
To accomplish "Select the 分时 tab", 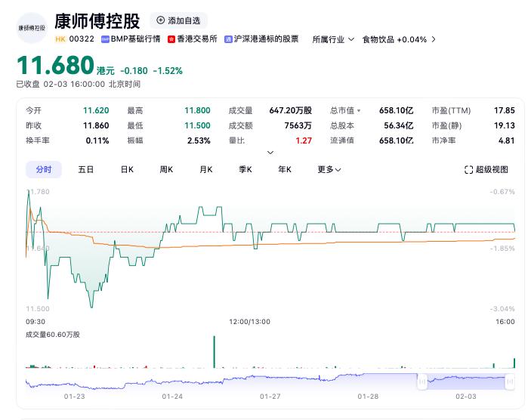I will 44,169.
